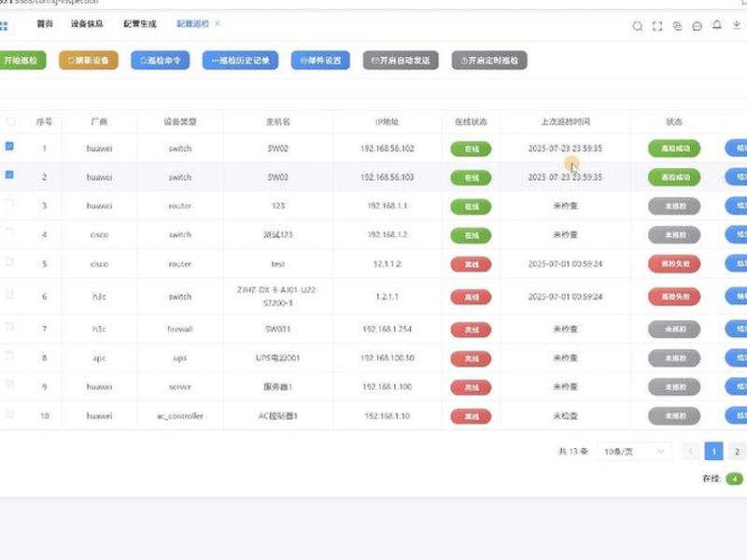This screenshot has height=560, width=747.
Task: Click IP address 192.168.56.102
Action: click(387, 148)
